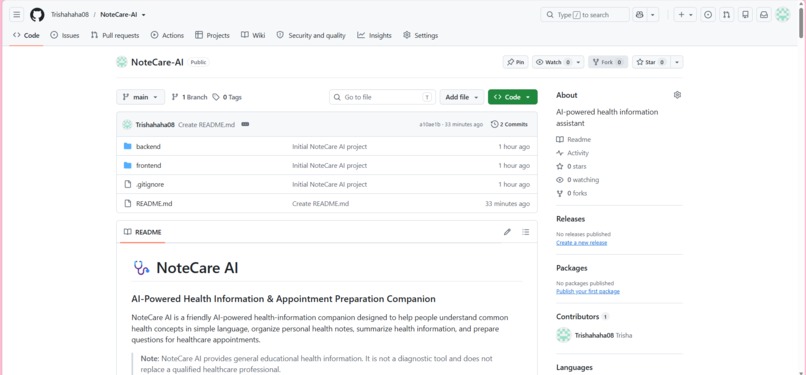Open frontend folder
The width and height of the screenshot is (806, 375).
click(148, 165)
